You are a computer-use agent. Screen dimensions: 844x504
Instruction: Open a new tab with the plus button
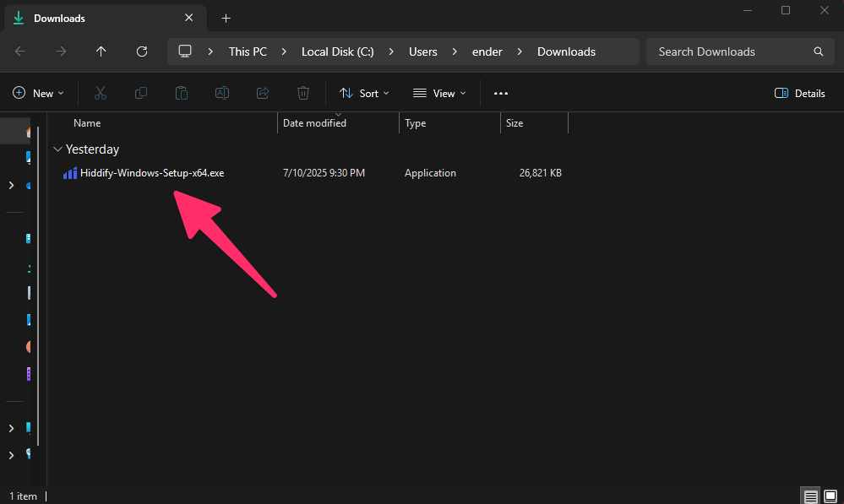click(226, 19)
